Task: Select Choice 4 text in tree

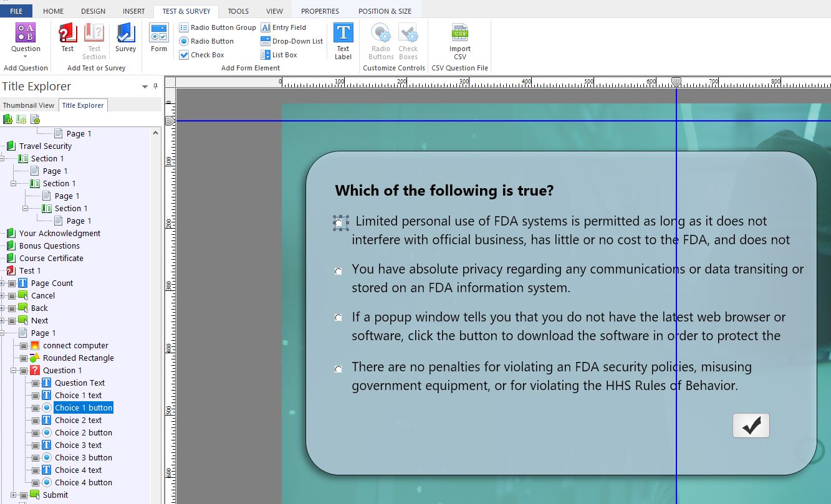Action: point(78,470)
